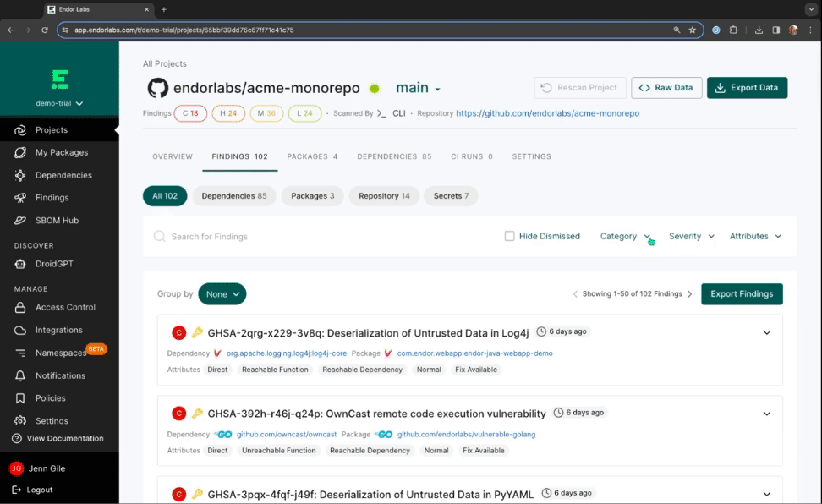Click the low L 24 findings badge
The width and height of the screenshot is (822, 504).
click(x=304, y=113)
